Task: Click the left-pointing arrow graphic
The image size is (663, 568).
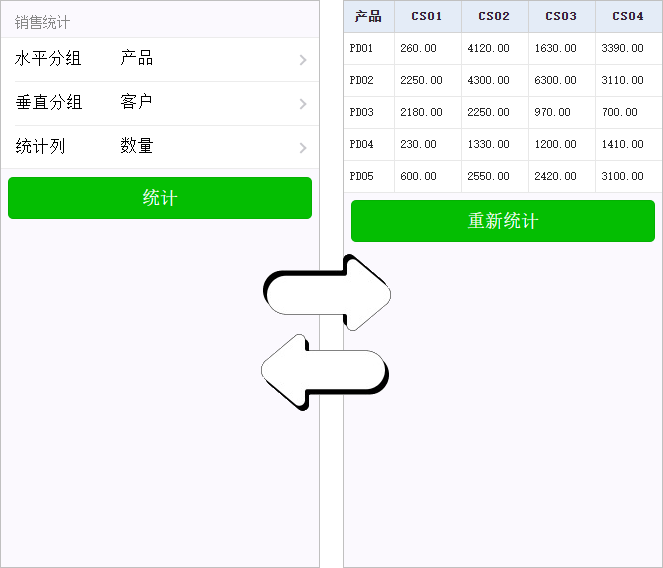Action: point(324,373)
